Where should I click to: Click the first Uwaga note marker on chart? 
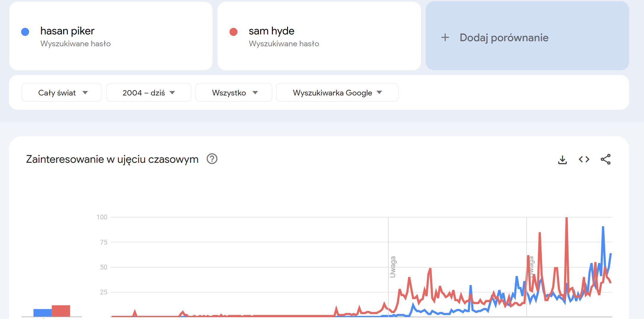point(393,267)
